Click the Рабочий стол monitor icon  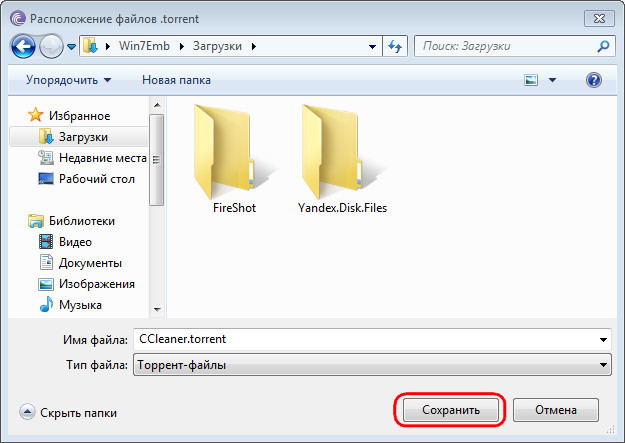click(x=46, y=178)
